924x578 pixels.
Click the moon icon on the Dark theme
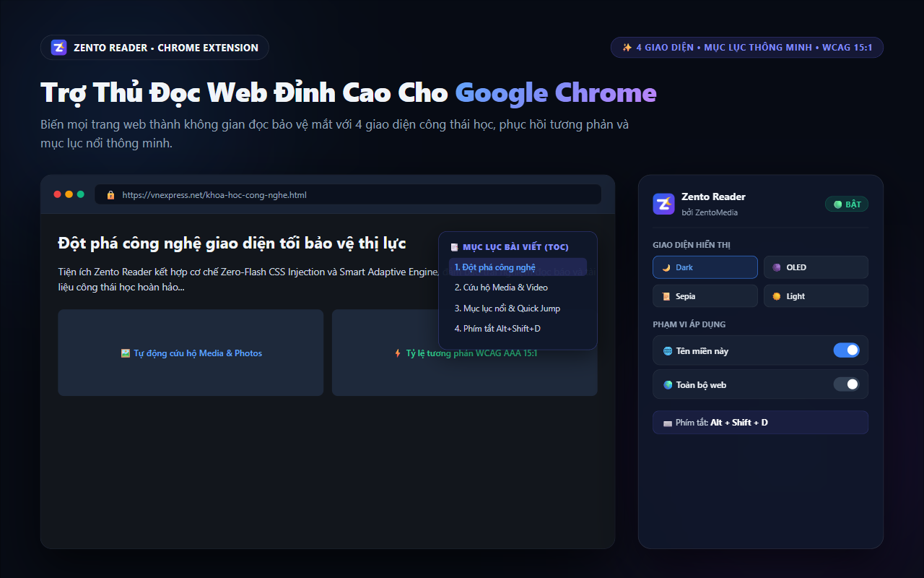pos(666,267)
